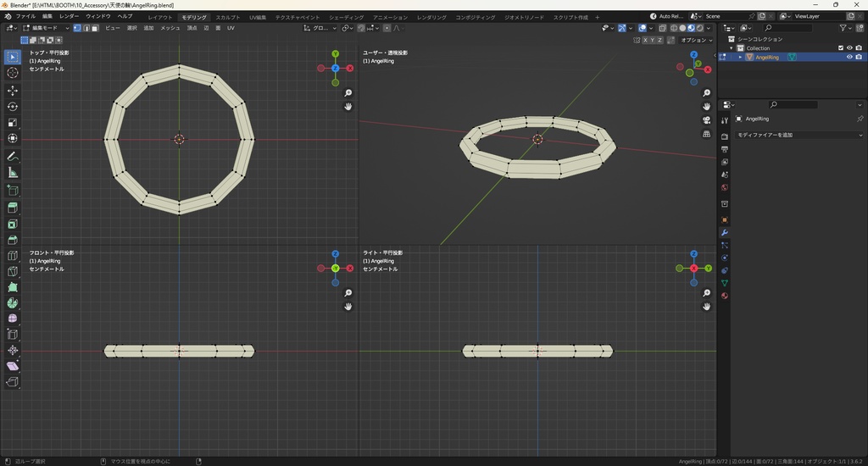The image size is (868, 466).
Task: Pin the AngelRing properties panel
Action: tap(860, 119)
